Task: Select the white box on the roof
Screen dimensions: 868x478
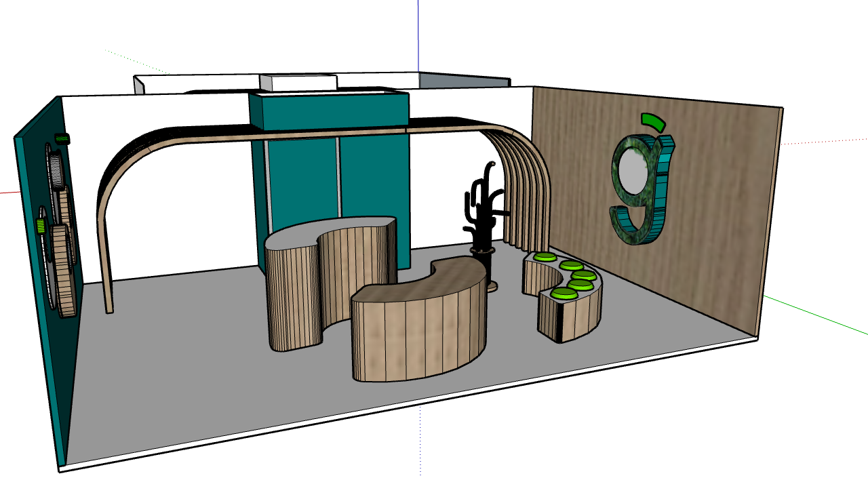Action: click(x=298, y=82)
